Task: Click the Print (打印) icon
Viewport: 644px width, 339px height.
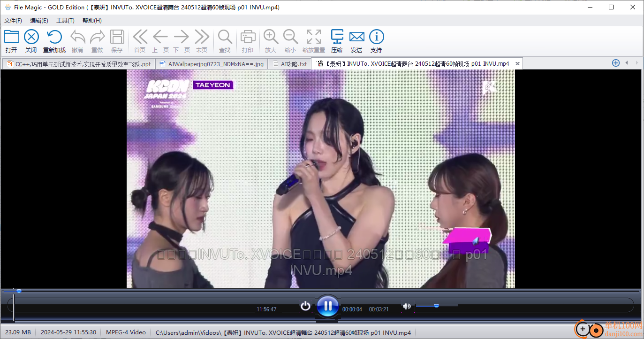Action: pos(248,37)
